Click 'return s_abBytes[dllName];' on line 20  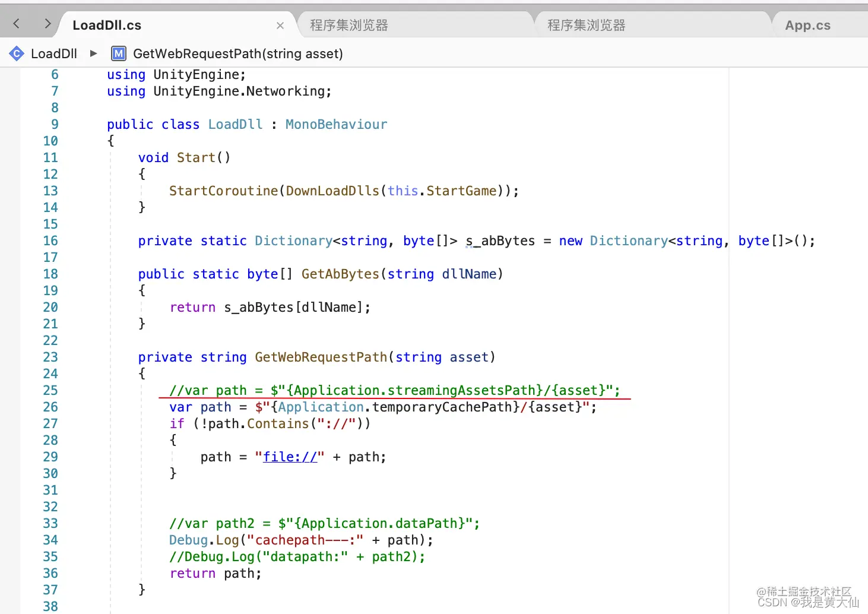click(x=270, y=307)
